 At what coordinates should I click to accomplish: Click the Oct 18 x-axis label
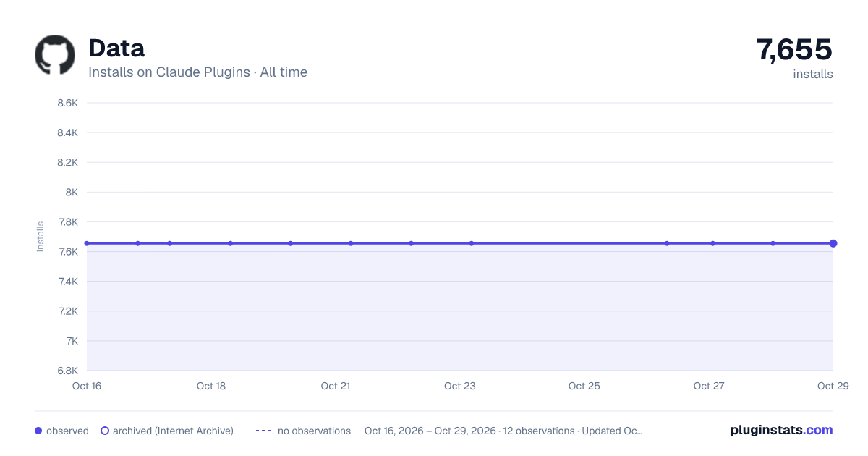point(211,386)
